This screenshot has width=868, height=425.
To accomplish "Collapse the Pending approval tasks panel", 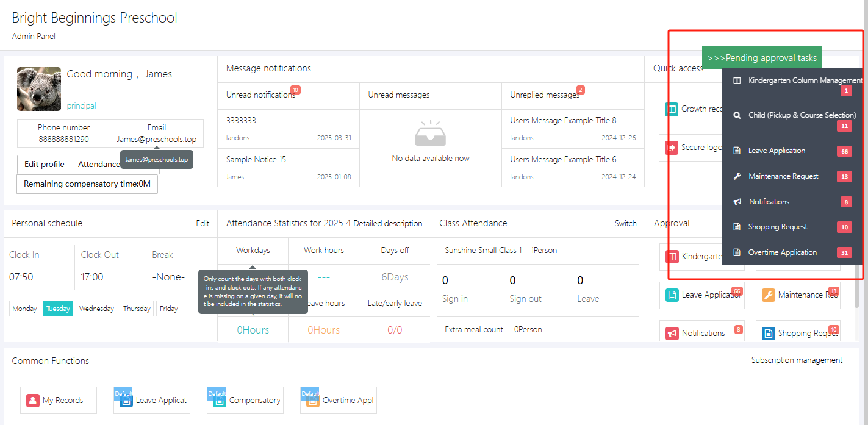I will (762, 58).
